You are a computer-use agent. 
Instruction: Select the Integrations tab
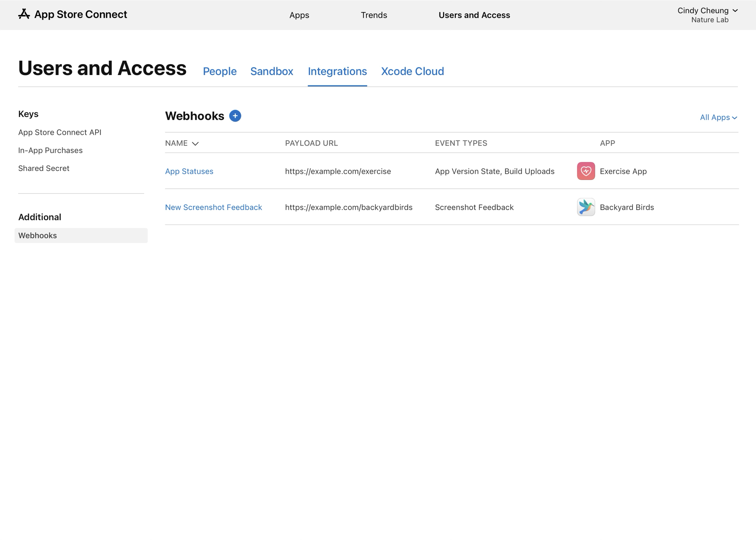pyautogui.click(x=337, y=71)
